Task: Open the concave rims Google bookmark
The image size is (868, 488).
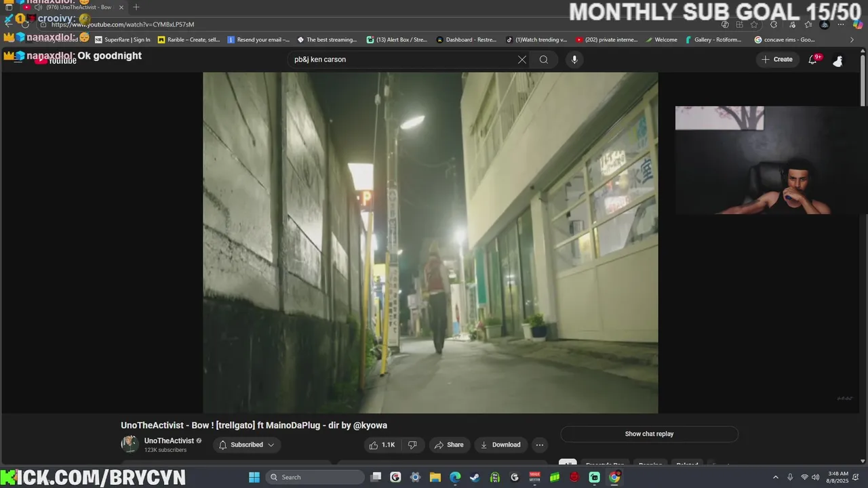Action: tap(785, 40)
